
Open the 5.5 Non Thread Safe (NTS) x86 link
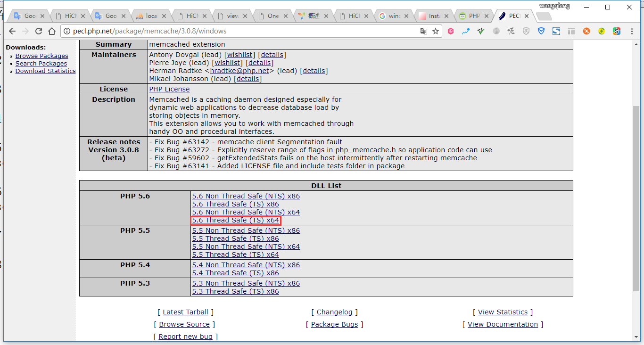(x=246, y=230)
